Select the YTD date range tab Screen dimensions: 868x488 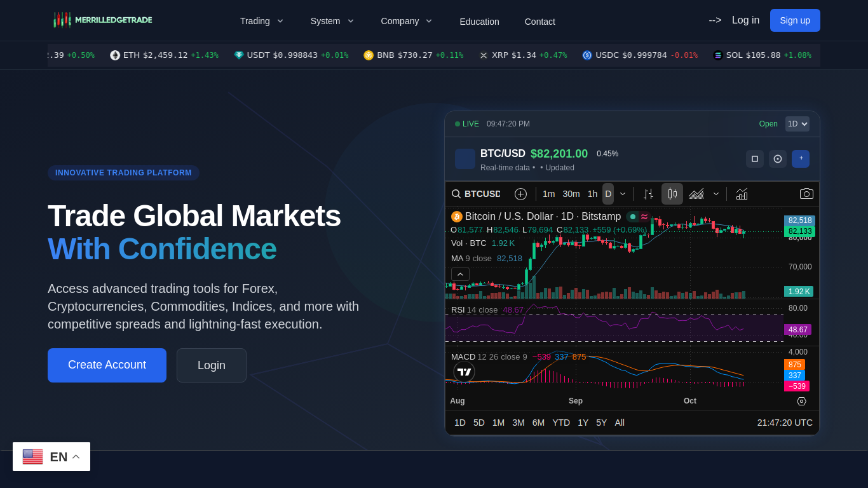click(x=561, y=423)
